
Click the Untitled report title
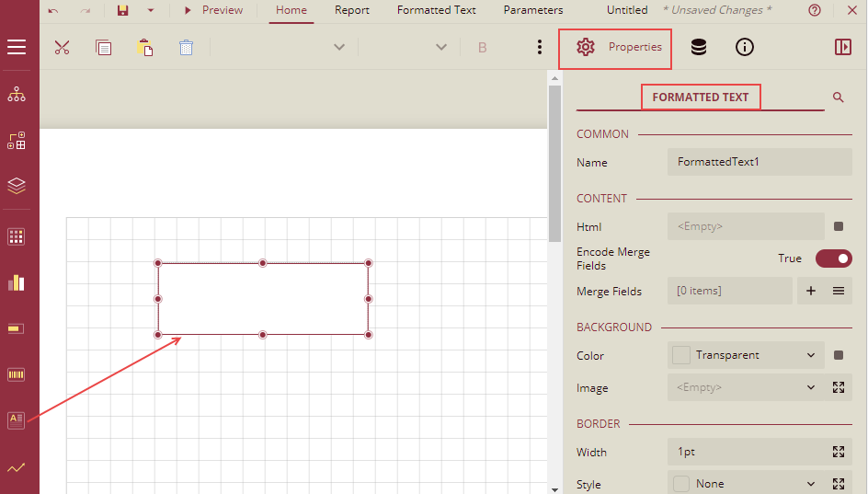627,10
